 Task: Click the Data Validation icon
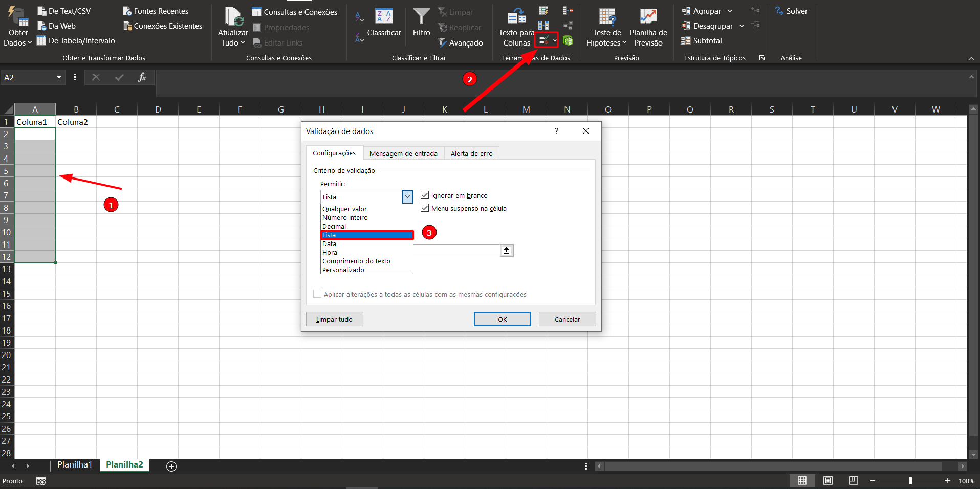pyautogui.click(x=543, y=40)
